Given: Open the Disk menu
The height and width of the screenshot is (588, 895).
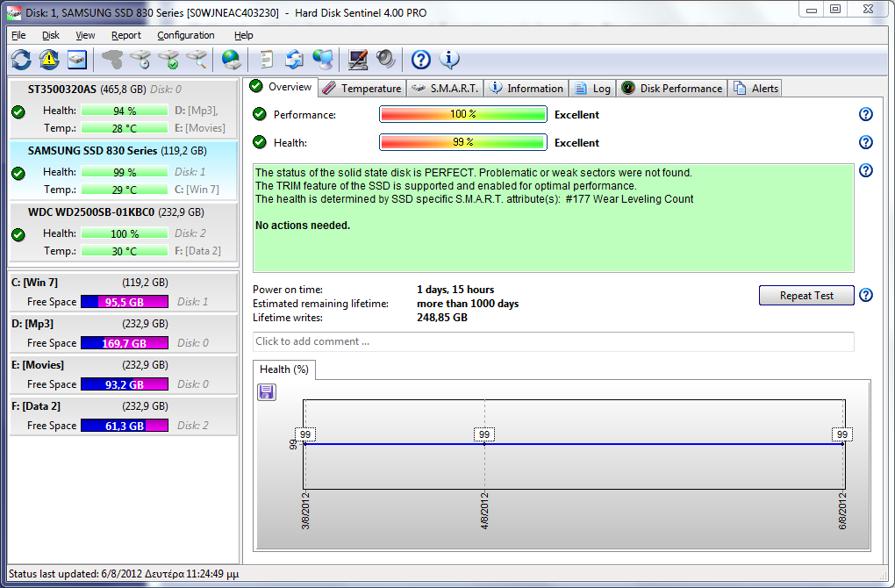Looking at the screenshot, I should coord(50,35).
